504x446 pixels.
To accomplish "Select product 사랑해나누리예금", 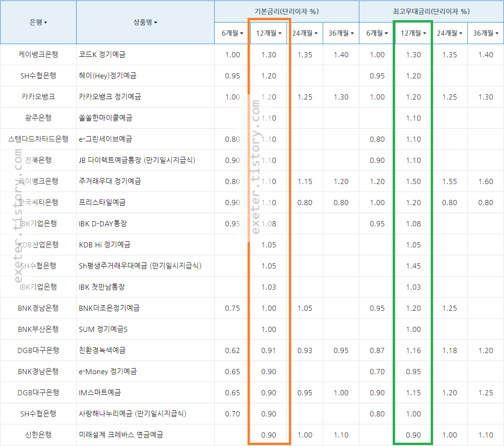I will coord(133,414).
